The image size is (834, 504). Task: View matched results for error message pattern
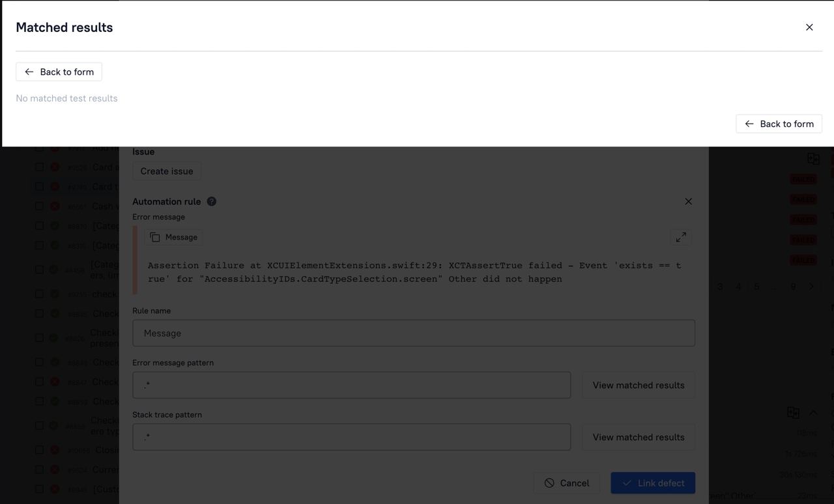pos(639,385)
